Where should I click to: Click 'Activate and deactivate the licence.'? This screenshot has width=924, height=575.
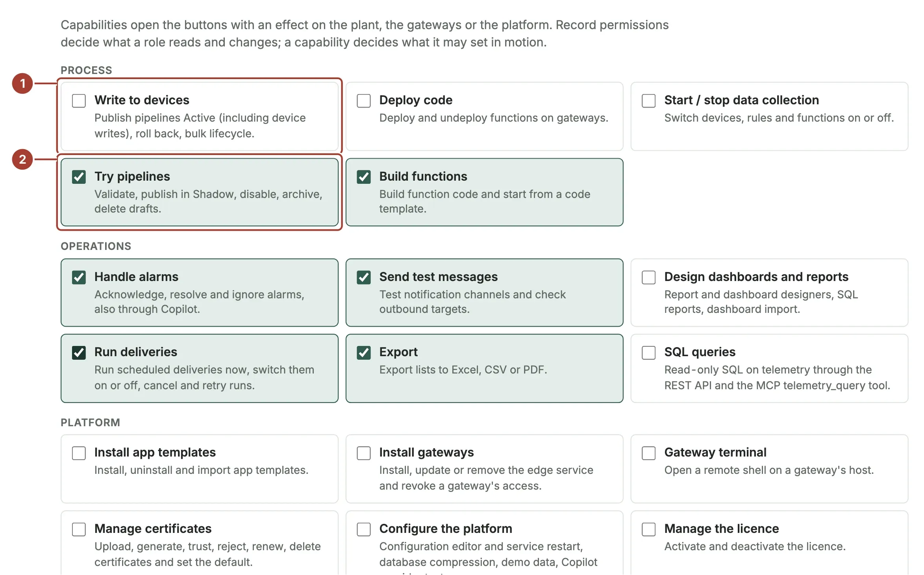coord(755,546)
